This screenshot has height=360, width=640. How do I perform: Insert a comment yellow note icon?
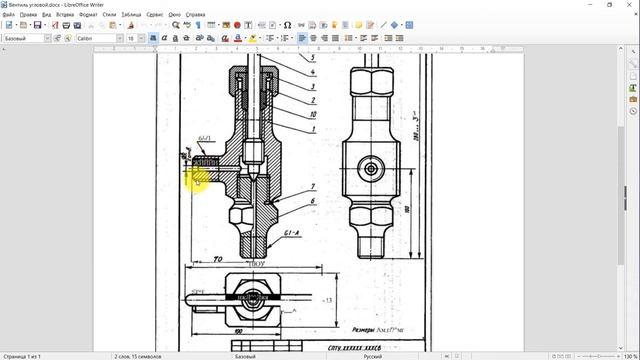click(358, 25)
